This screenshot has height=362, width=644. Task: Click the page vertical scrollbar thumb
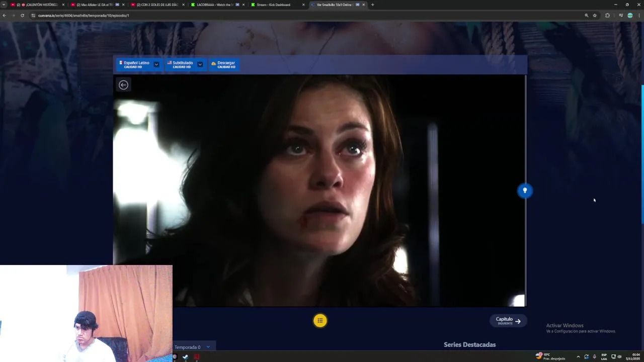[642, 154]
